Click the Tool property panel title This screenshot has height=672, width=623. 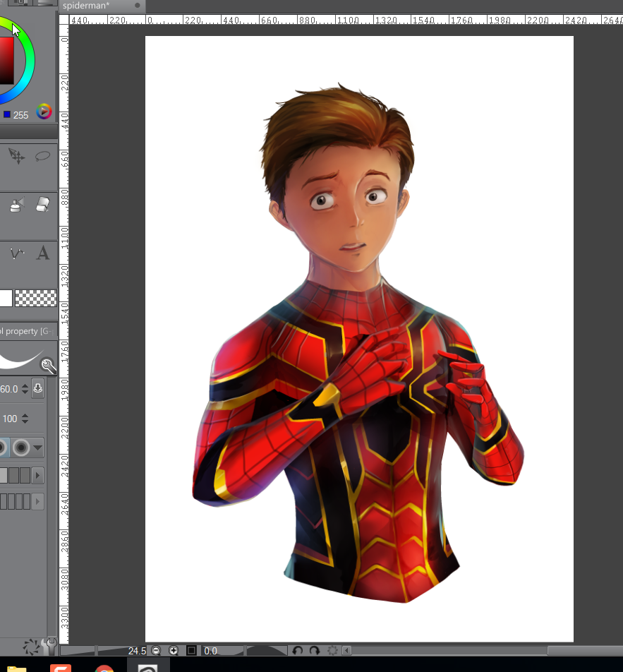click(x=25, y=331)
